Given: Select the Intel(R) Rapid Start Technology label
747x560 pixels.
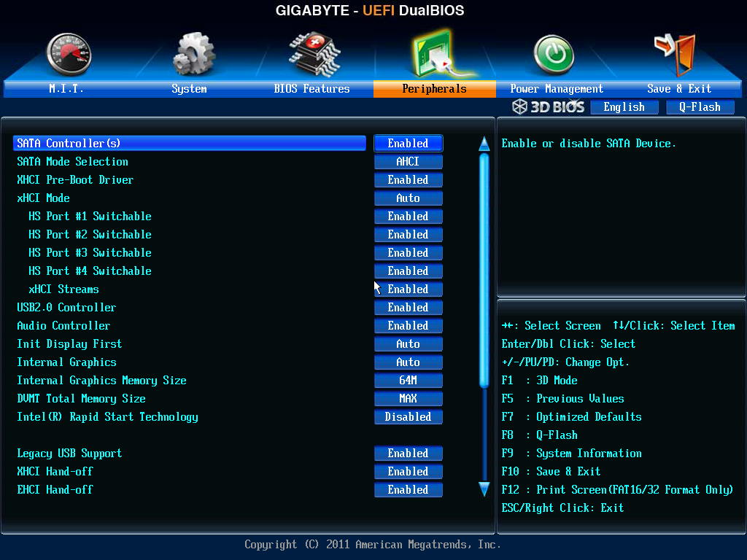Looking at the screenshot, I should click(x=108, y=417).
